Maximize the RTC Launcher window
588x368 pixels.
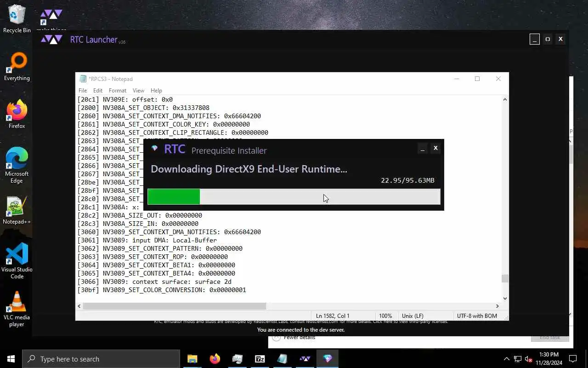point(547,39)
